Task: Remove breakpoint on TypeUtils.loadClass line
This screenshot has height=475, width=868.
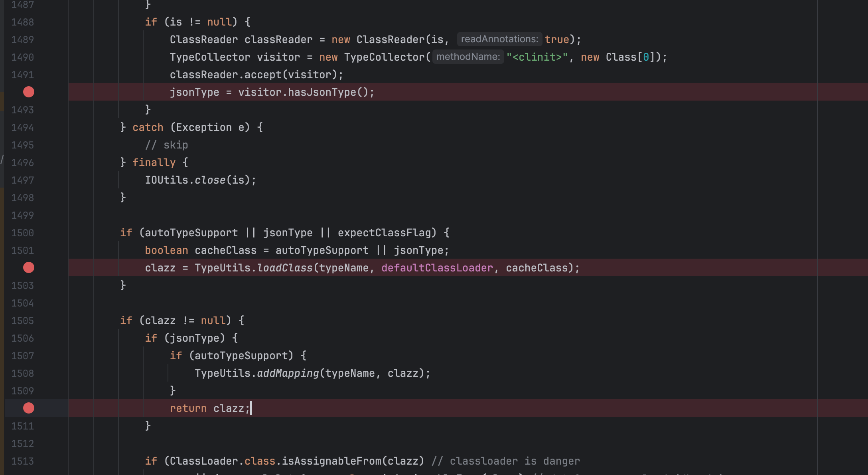Action: tap(29, 267)
